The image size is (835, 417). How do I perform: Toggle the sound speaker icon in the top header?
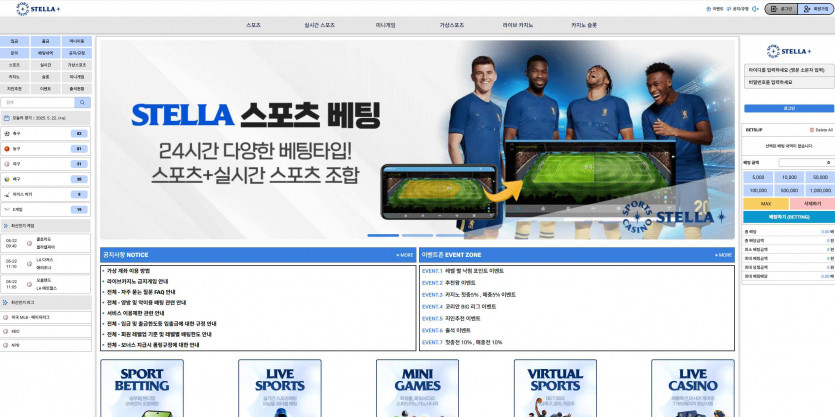pos(755,9)
